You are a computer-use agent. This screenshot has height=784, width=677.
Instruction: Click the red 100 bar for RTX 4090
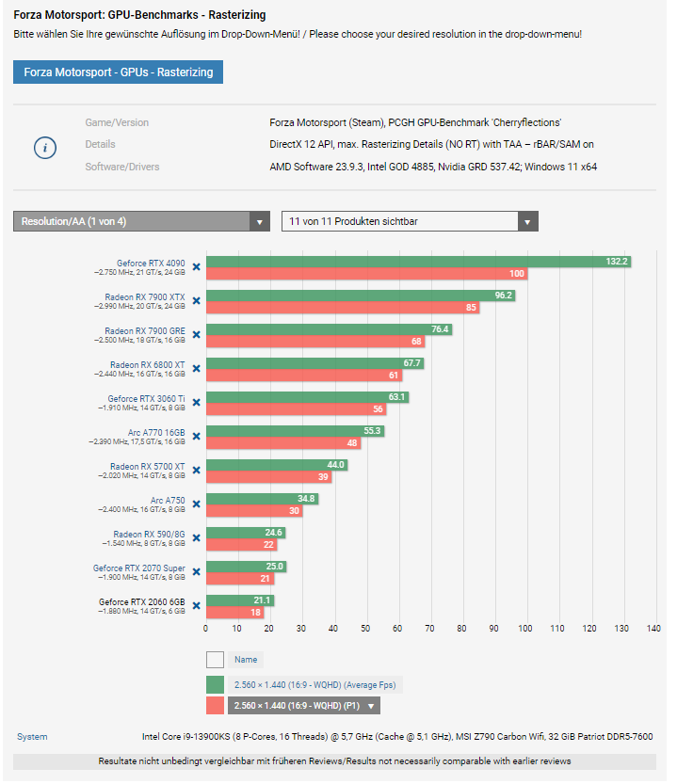367,274
